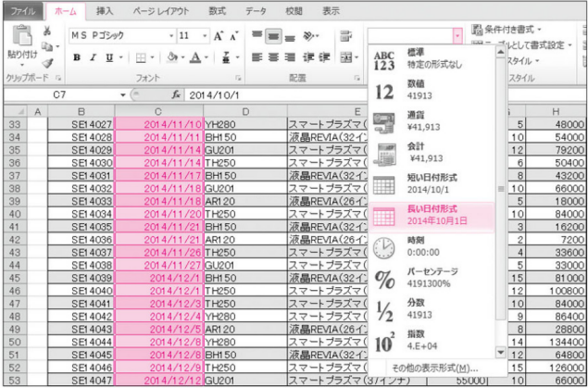The image size is (588, 388).
Task: Switch to the 表示 tab
Action: [x=331, y=11]
